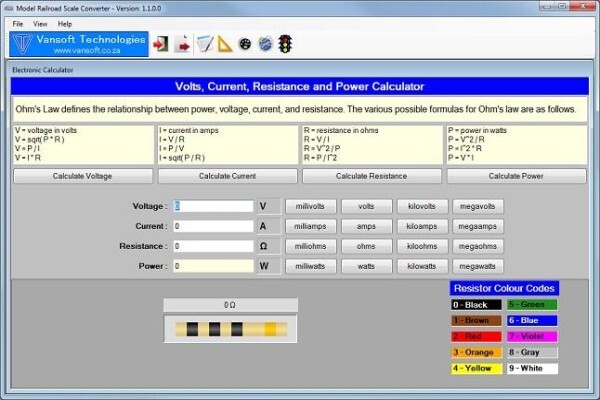Image resolution: width=600 pixels, height=400 pixels.
Task: Click the 0 - Black colour code
Action: pos(476,305)
